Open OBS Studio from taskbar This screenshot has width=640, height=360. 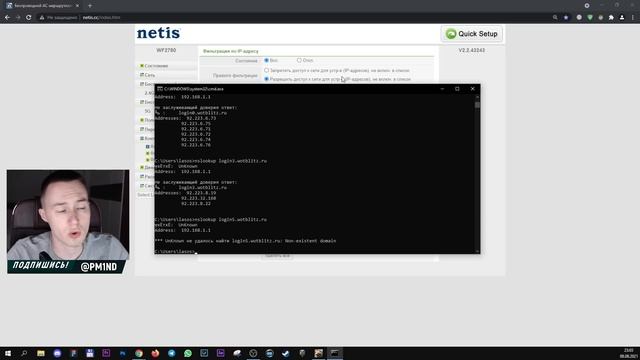(x=253, y=353)
